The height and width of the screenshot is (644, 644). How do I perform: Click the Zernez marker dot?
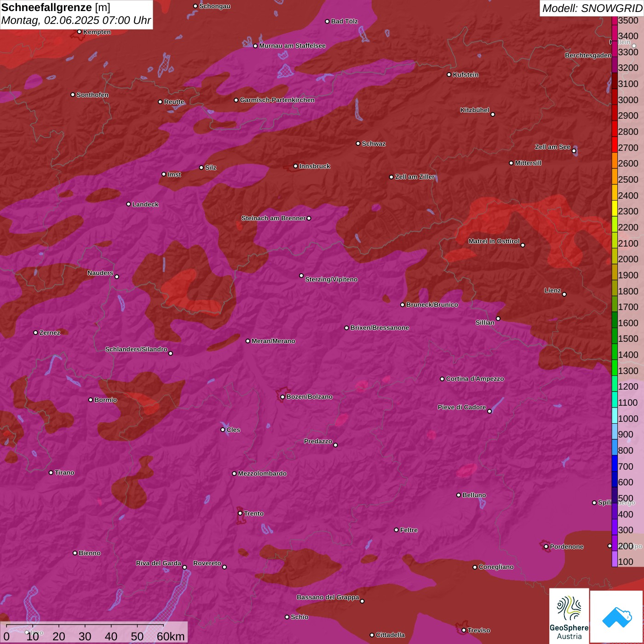pos(36,333)
